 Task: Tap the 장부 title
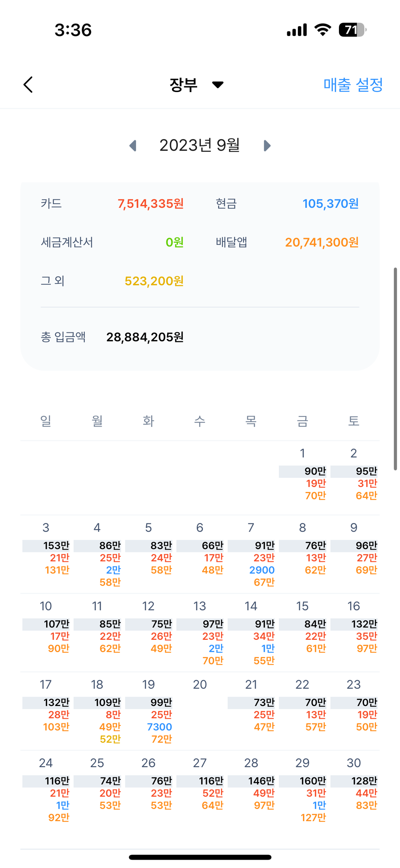[184, 85]
